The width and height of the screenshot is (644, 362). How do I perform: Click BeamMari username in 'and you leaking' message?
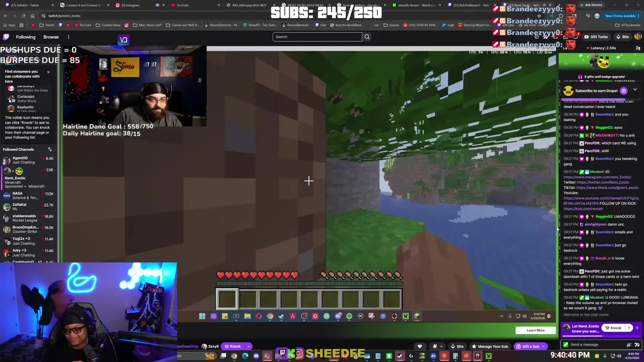604,115
